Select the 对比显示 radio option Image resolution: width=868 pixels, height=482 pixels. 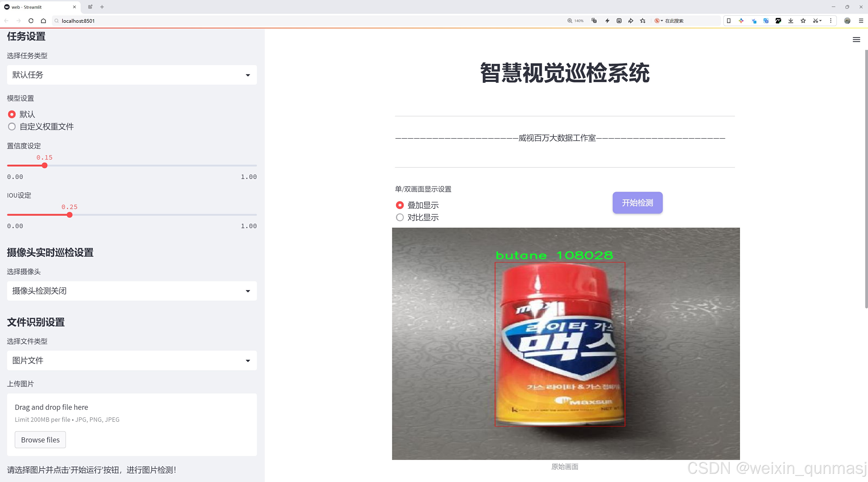400,217
